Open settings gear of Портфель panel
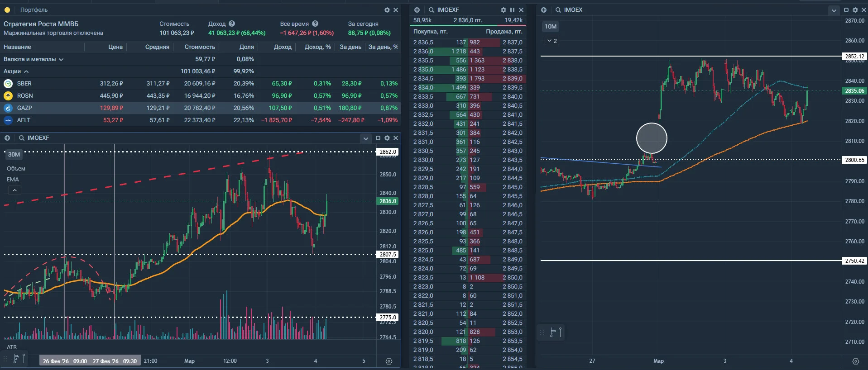The width and height of the screenshot is (868, 370). coord(387,10)
